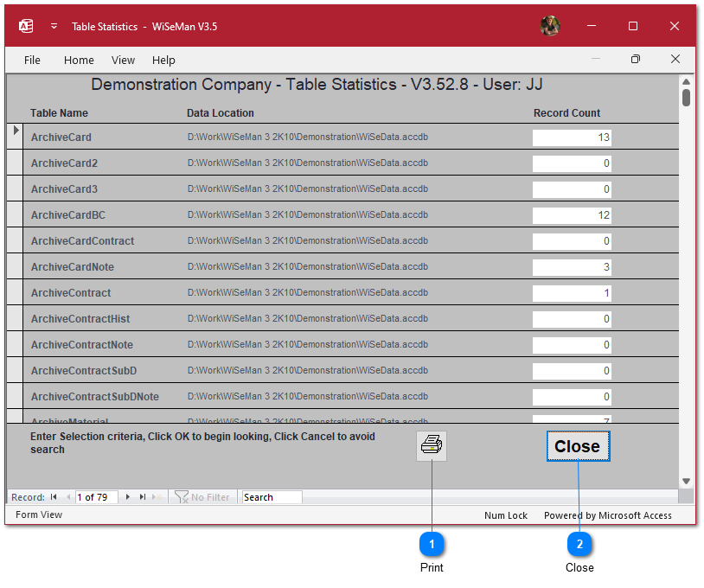
Task: Restore the inner form window
Action: point(636,60)
